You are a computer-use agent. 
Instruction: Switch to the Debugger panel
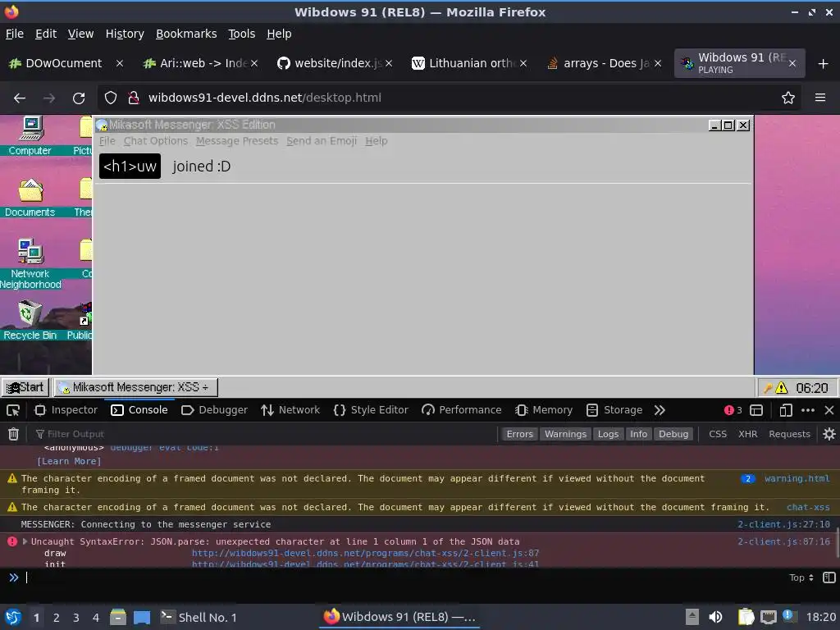point(214,410)
